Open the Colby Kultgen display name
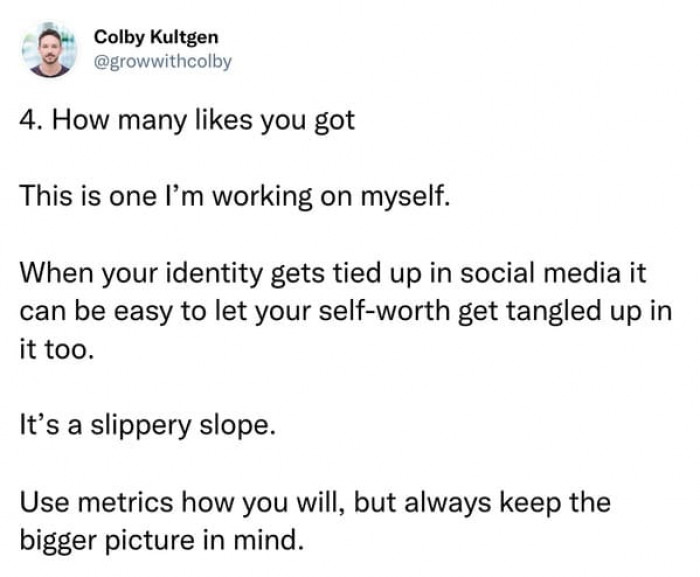This screenshot has height=577, width=700. 155,38
